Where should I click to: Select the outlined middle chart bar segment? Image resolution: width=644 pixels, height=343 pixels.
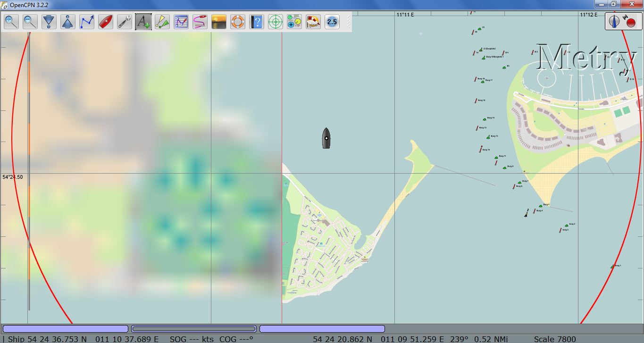click(x=193, y=329)
